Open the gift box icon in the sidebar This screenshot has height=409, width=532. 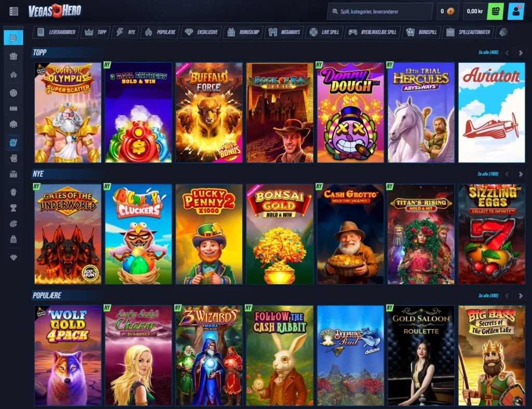click(x=14, y=56)
